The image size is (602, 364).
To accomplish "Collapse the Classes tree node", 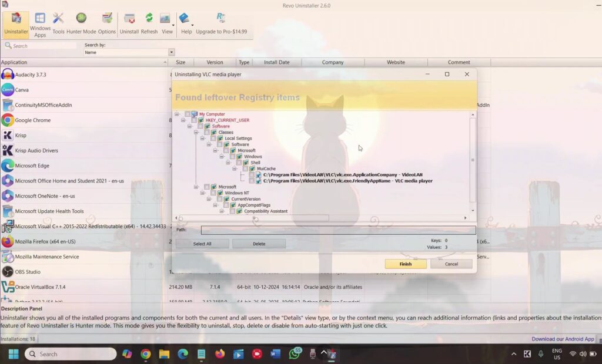I will tap(196, 132).
